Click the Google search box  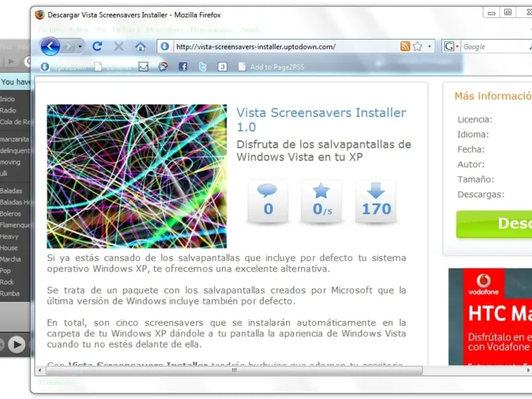coord(495,47)
